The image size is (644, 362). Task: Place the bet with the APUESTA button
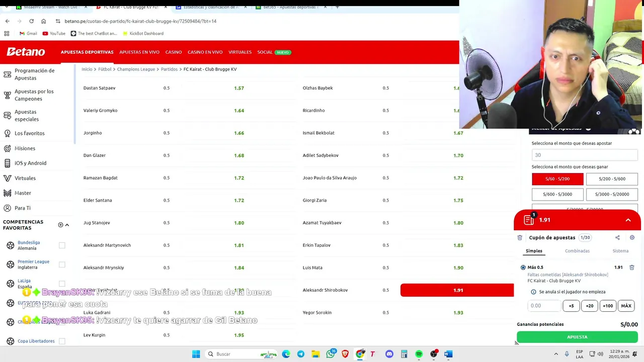pos(577,337)
